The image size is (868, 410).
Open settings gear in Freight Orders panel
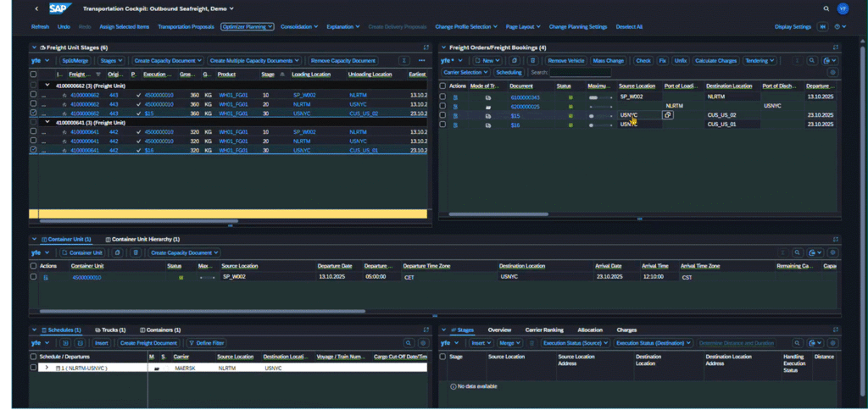(x=832, y=73)
